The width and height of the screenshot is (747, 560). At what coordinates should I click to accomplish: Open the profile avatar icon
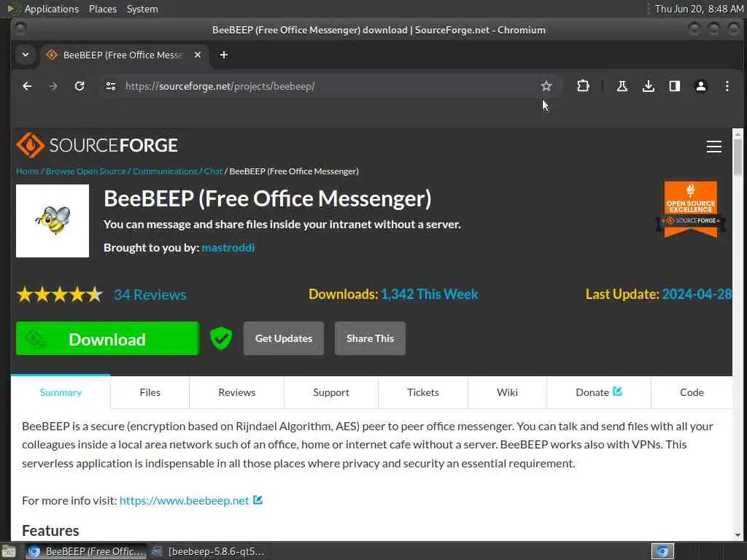point(701,86)
